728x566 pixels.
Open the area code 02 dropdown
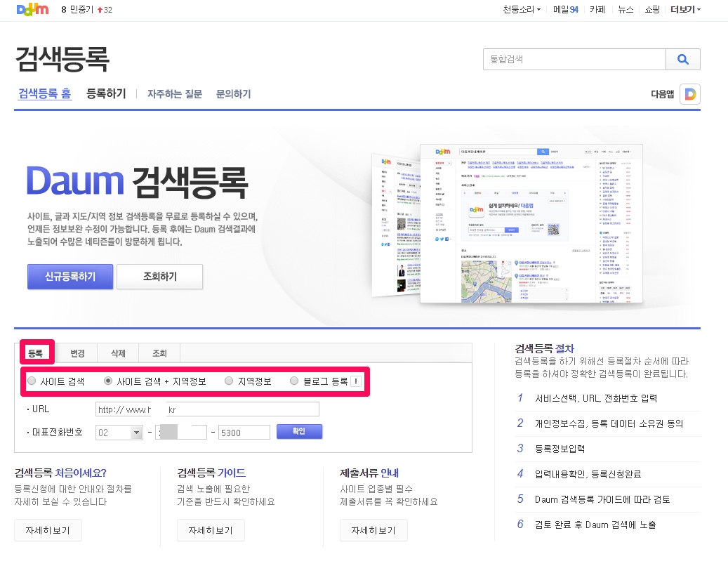coord(136,433)
